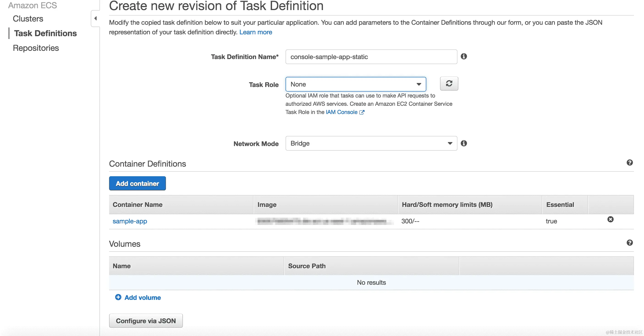Image resolution: width=644 pixels, height=336 pixels.
Task: Select Repositories in the sidebar
Action: coord(36,48)
